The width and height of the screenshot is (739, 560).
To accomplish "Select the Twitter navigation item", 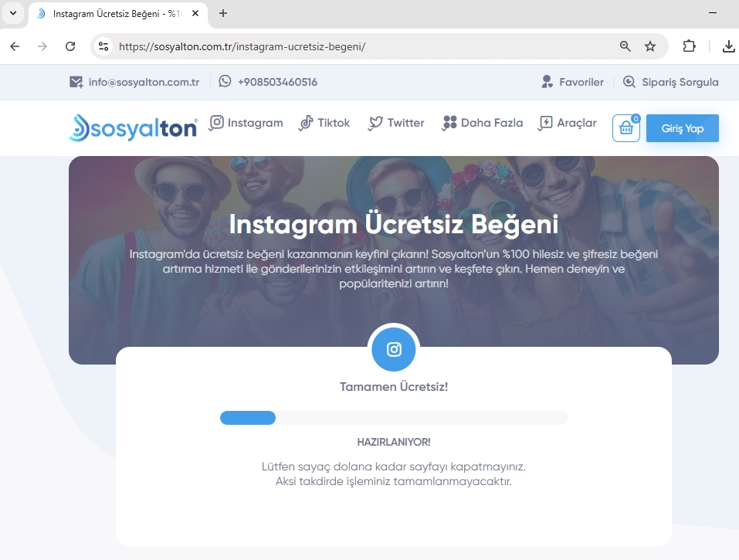I will (x=395, y=123).
